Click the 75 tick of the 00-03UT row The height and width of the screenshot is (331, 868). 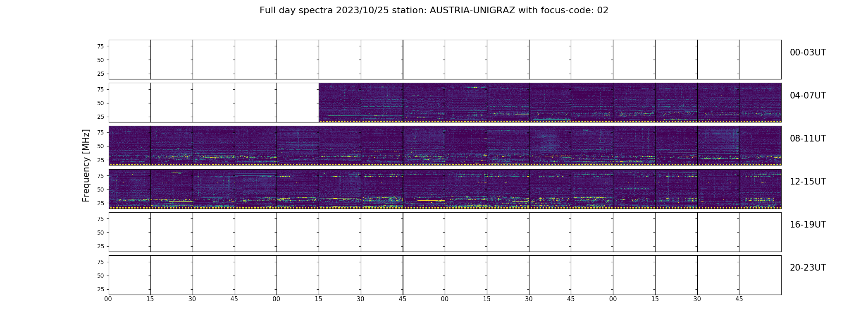click(x=100, y=46)
